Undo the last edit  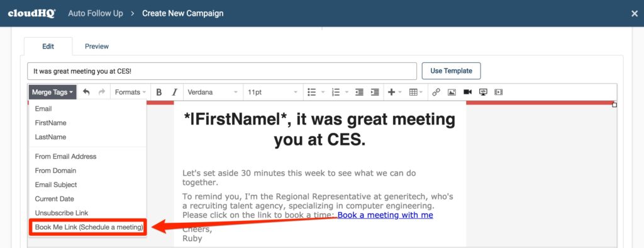coord(86,92)
